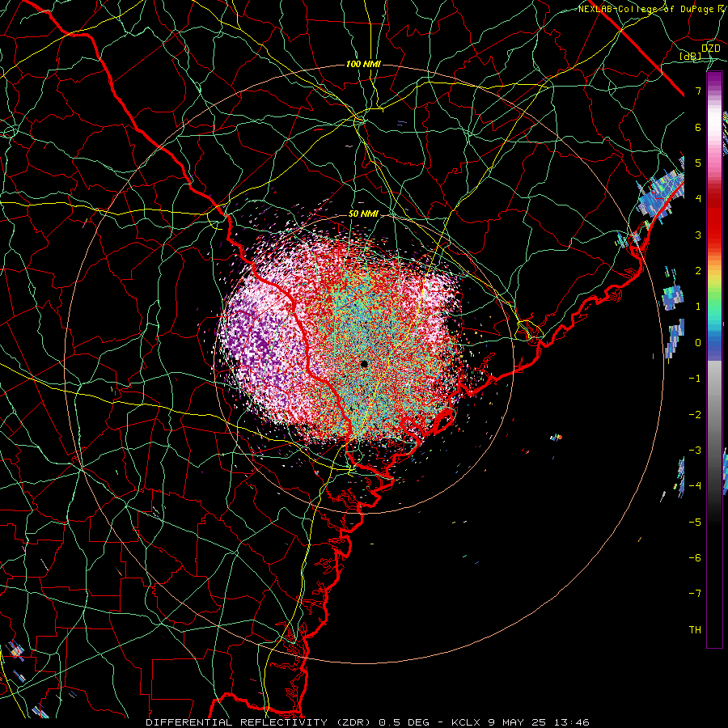Screen dimensions: 728x728
Task: Click the 'KCLX 9 MAY 25 13:46' timestamp
Action: pos(520,722)
